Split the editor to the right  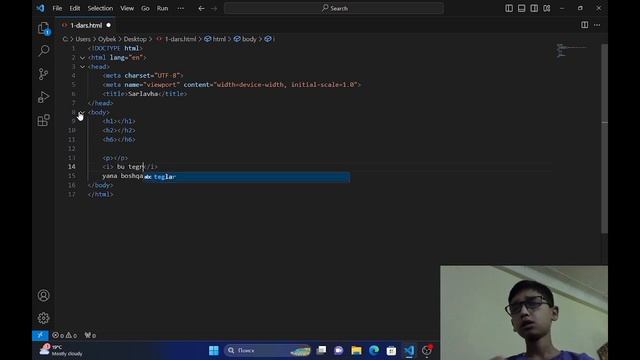click(584, 25)
